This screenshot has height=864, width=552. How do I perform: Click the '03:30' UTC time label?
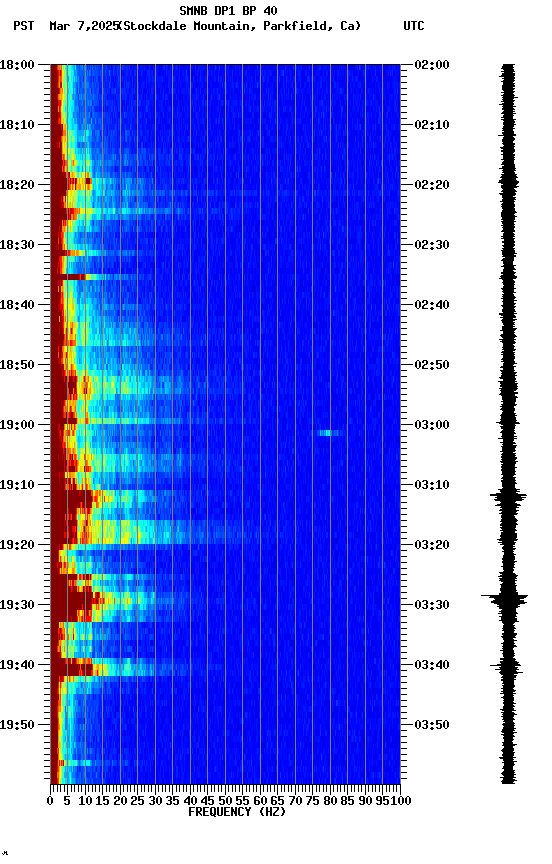pyautogui.click(x=432, y=605)
